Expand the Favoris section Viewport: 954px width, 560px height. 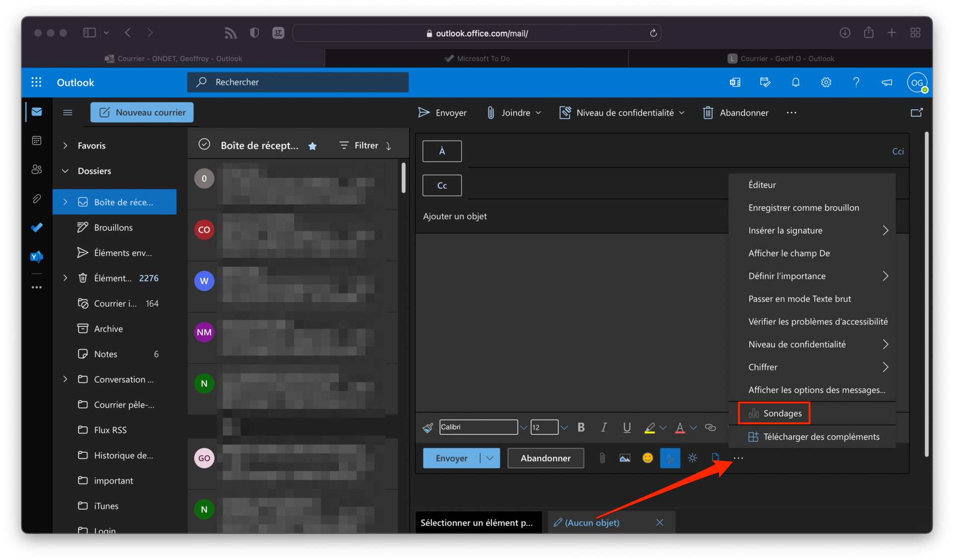[65, 146]
